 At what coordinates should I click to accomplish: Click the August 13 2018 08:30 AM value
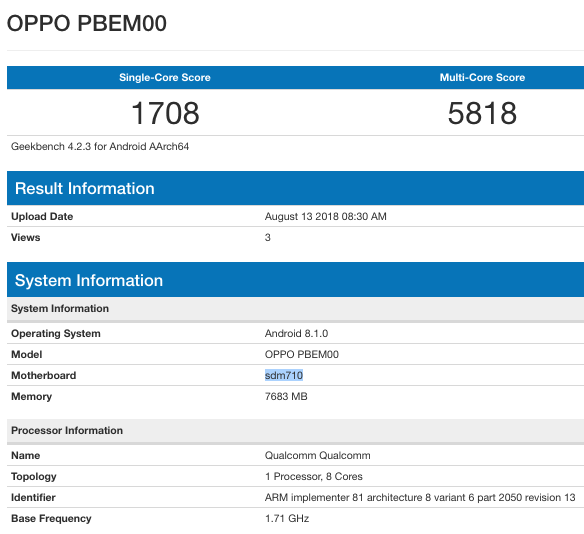[x=326, y=216]
